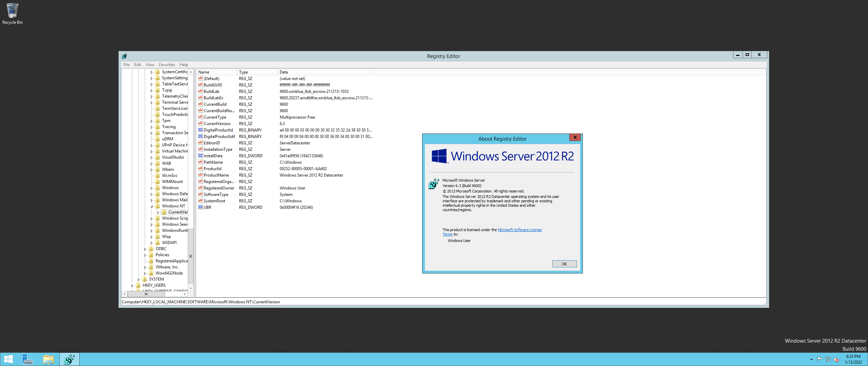Screen dimensions: 868x366
Task: Click the folder icon of HKEY_USERS
Action: (138, 285)
